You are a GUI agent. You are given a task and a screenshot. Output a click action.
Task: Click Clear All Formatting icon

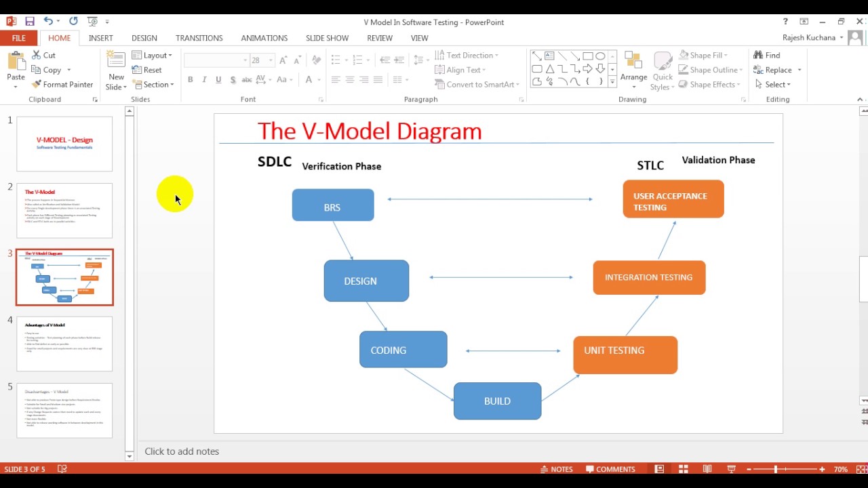coord(316,60)
